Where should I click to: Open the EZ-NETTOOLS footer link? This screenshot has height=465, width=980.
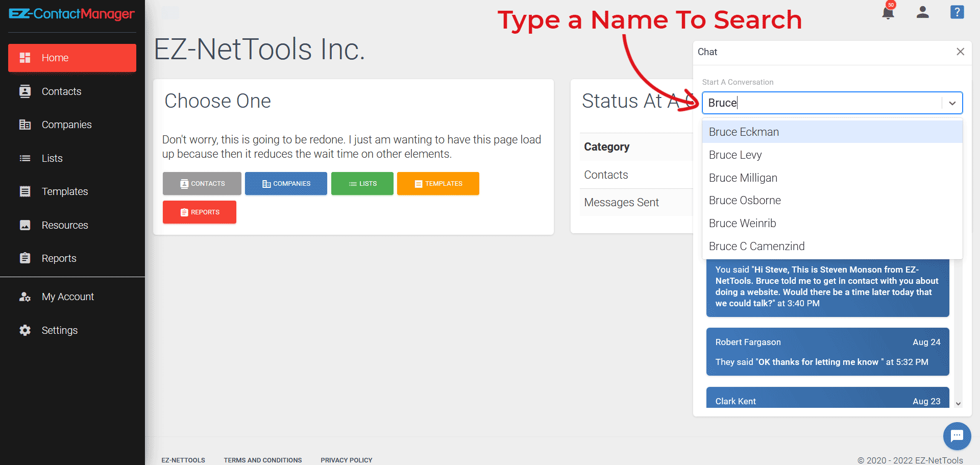(x=183, y=460)
